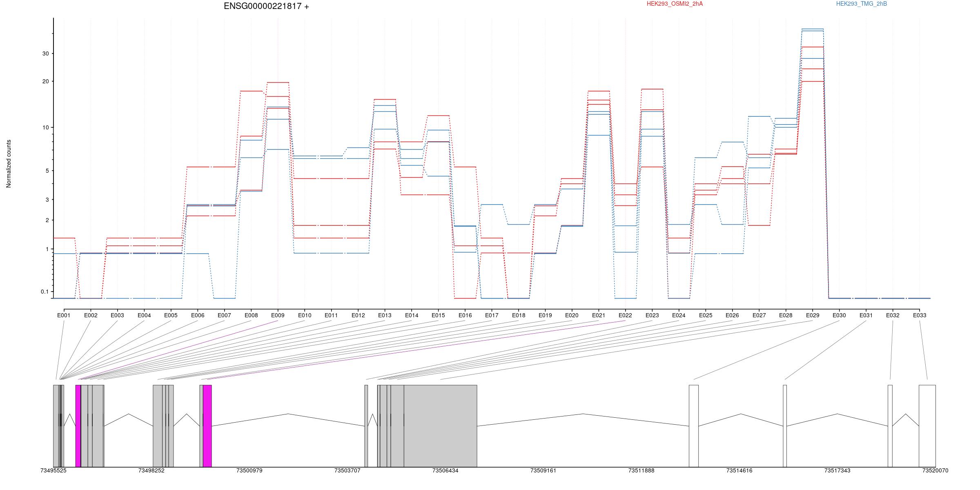Select the first magenta exon block
The height and width of the screenshot is (490, 980).
click(78, 426)
